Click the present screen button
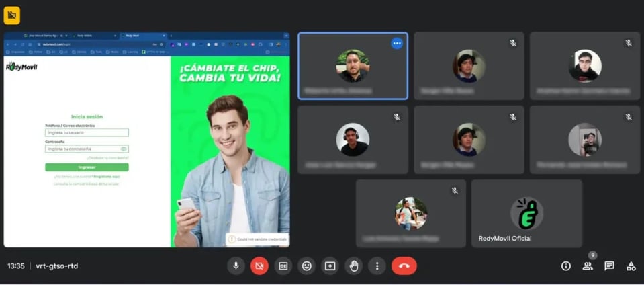Viewport: 644px width, 285px height. (x=330, y=266)
